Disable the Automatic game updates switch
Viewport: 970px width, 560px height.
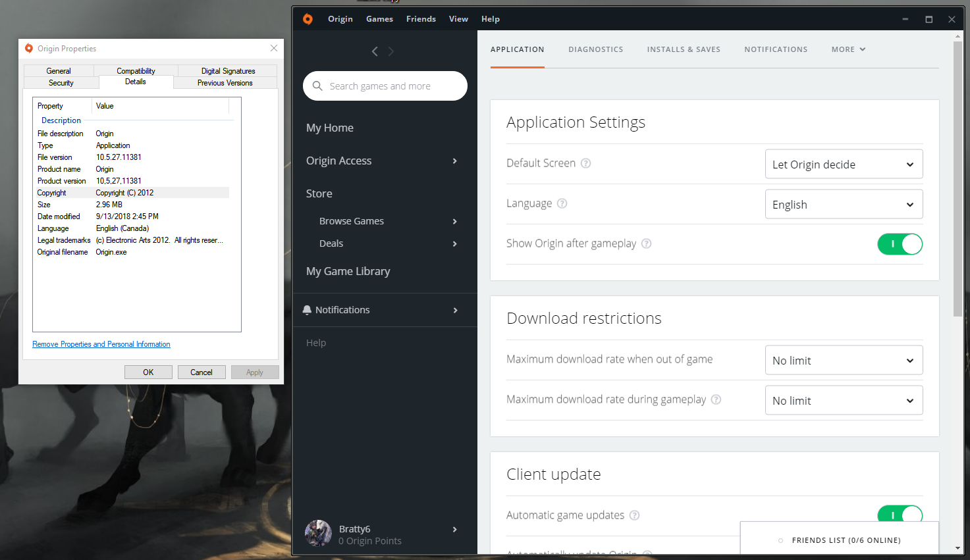tap(900, 515)
